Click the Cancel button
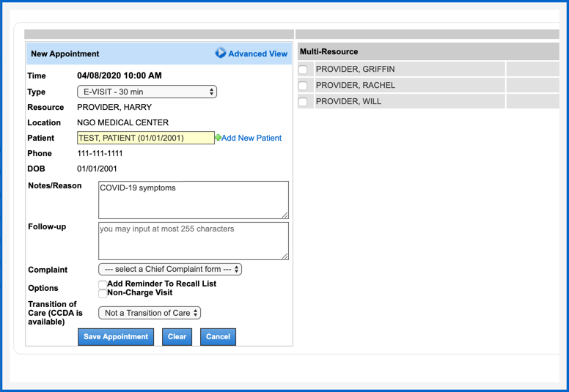Image resolution: width=569 pixels, height=392 pixels. click(x=218, y=337)
